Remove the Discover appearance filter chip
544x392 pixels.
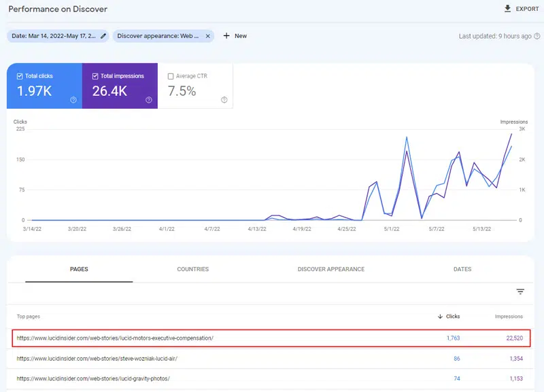click(x=208, y=36)
